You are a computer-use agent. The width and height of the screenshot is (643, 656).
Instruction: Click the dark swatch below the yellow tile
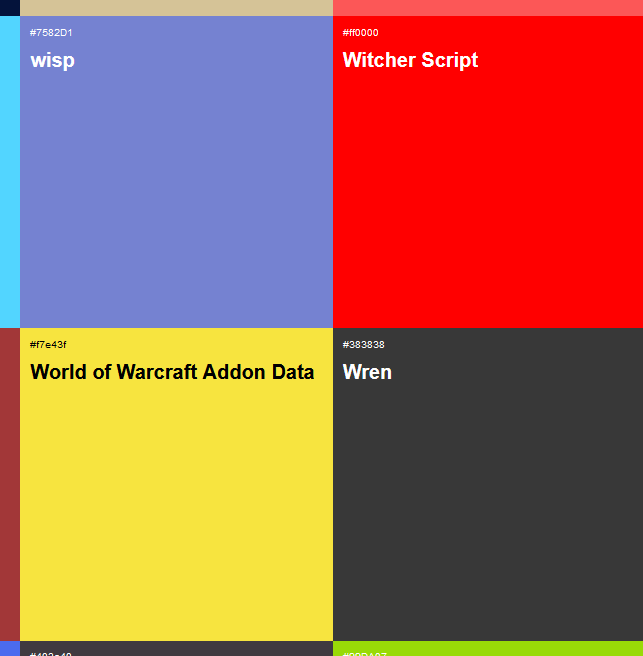tap(176, 649)
